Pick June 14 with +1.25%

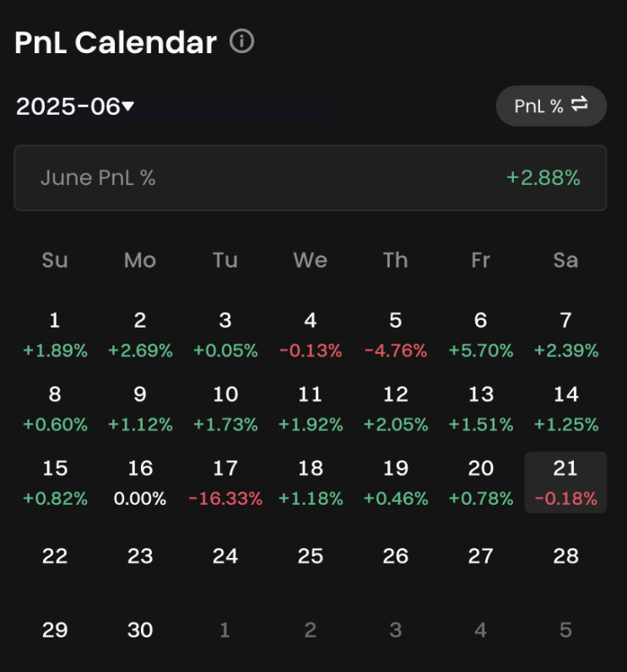pyautogui.click(x=565, y=409)
